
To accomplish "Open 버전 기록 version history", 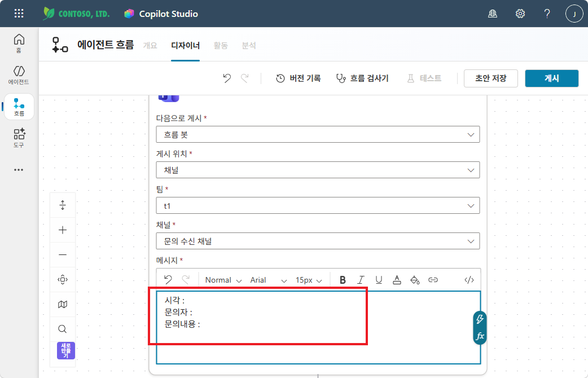I will point(298,78).
